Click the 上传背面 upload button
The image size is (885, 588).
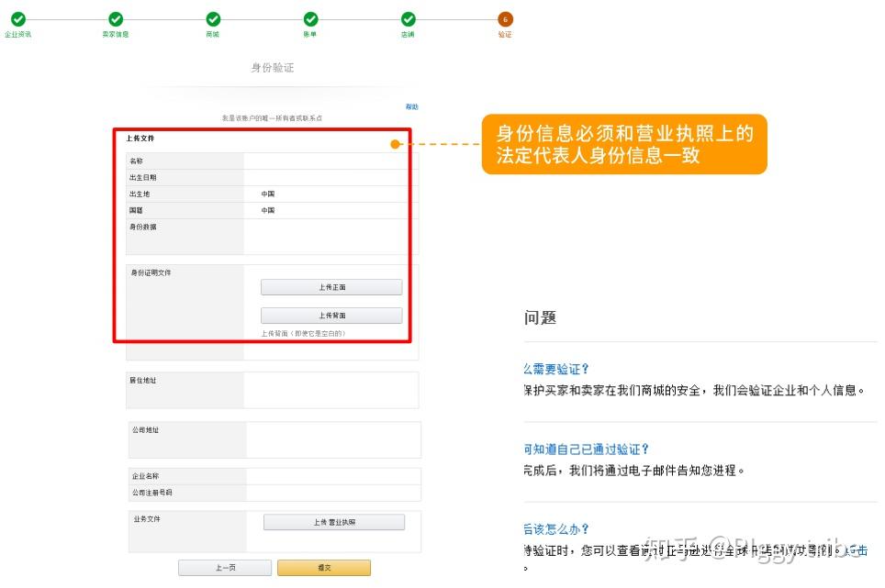331,316
